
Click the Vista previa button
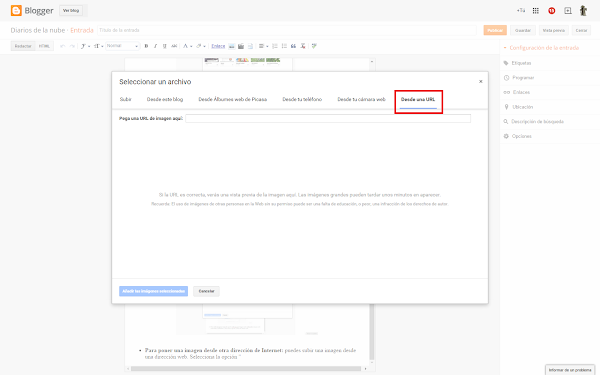[554, 30]
